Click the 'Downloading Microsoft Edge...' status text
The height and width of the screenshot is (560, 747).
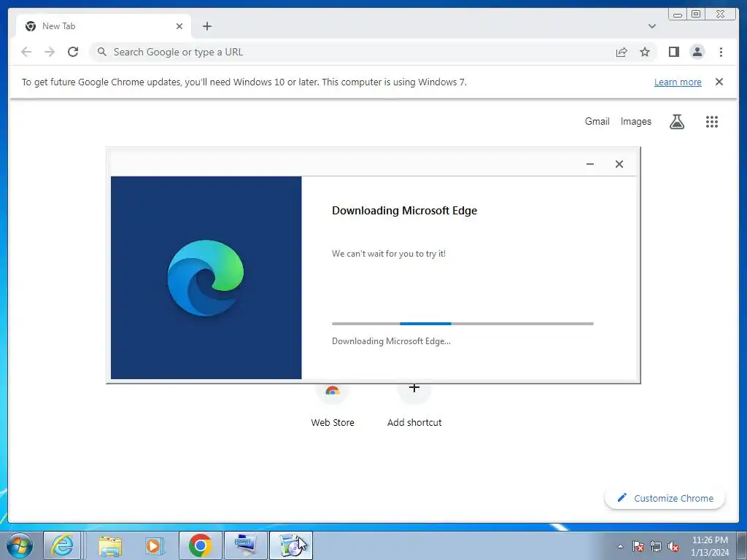click(391, 341)
